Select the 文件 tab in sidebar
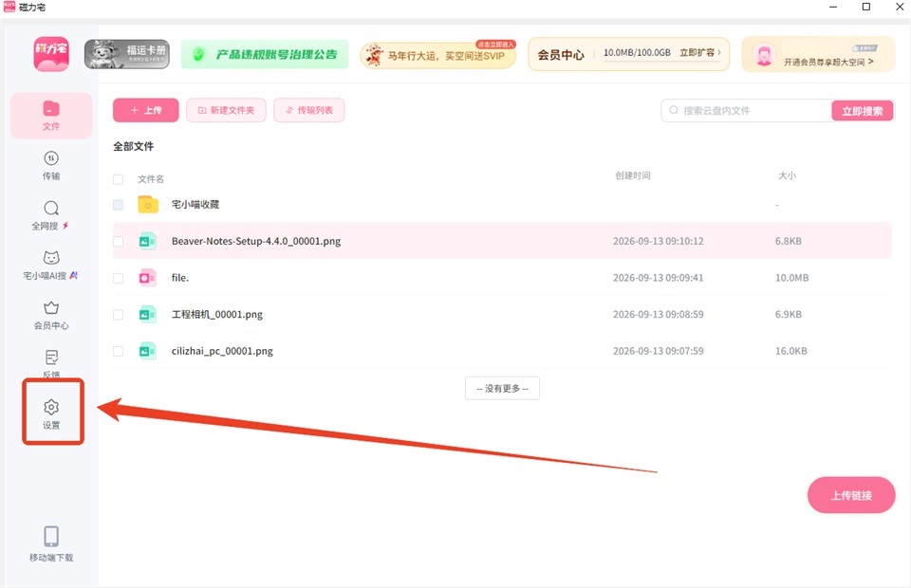This screenshot has height=588, width=911. click(x=51, y=116)
